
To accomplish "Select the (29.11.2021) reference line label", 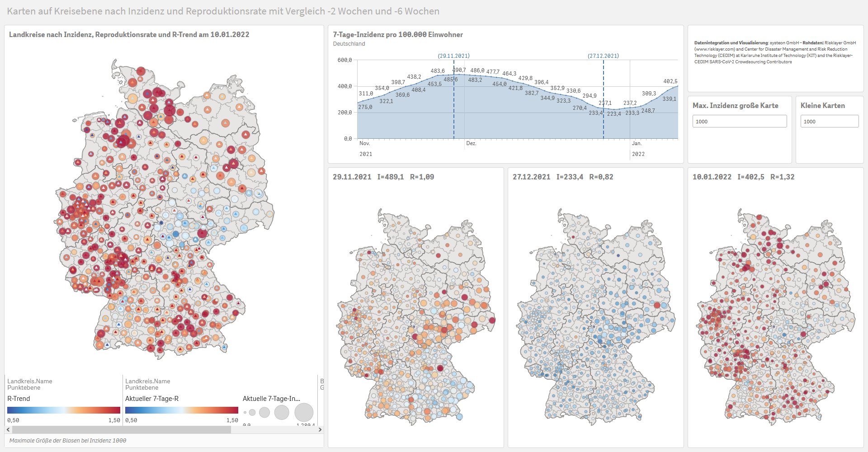I will coord(454,56).
